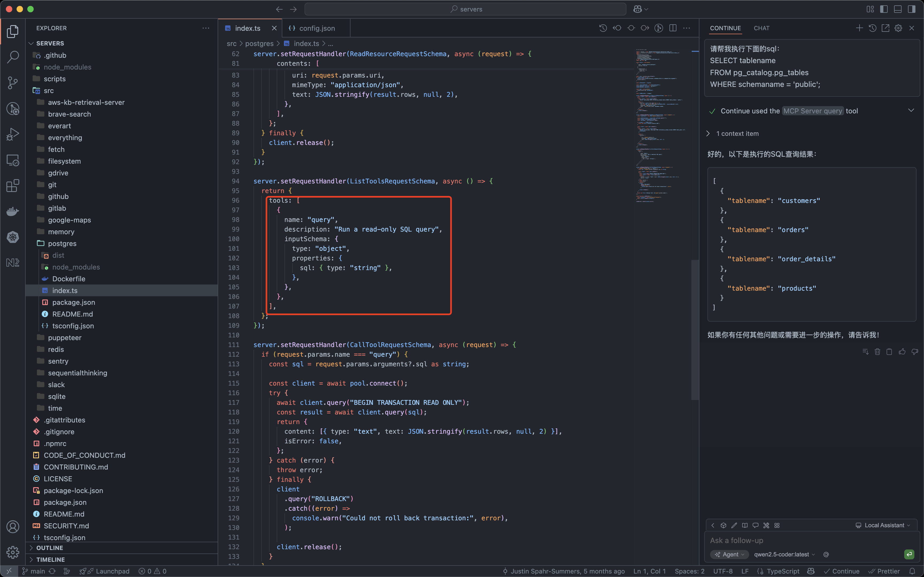
Task: Collapse the postgres folder in explorer
Action: coord(122,244)
